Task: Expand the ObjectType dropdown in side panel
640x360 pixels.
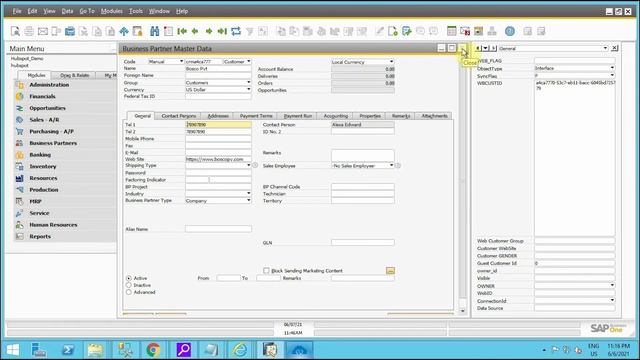Action: click(x=612, y=68)
